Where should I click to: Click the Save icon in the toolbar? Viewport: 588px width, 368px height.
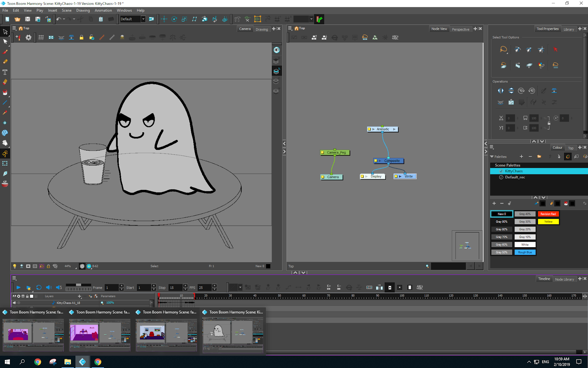(28, 19)
